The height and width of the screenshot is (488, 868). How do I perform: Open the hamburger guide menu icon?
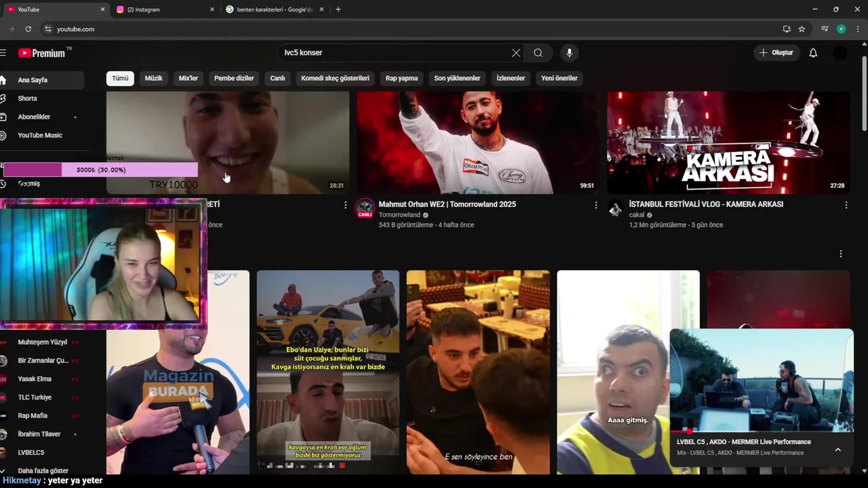(3, 53)
